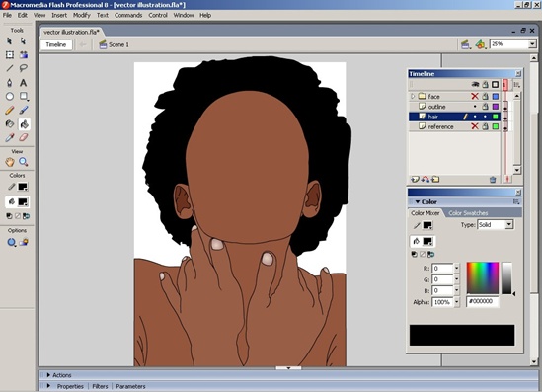The image size is (542, 392).
Task: Expand the Properties panel
Action: [x=48, y=386]
